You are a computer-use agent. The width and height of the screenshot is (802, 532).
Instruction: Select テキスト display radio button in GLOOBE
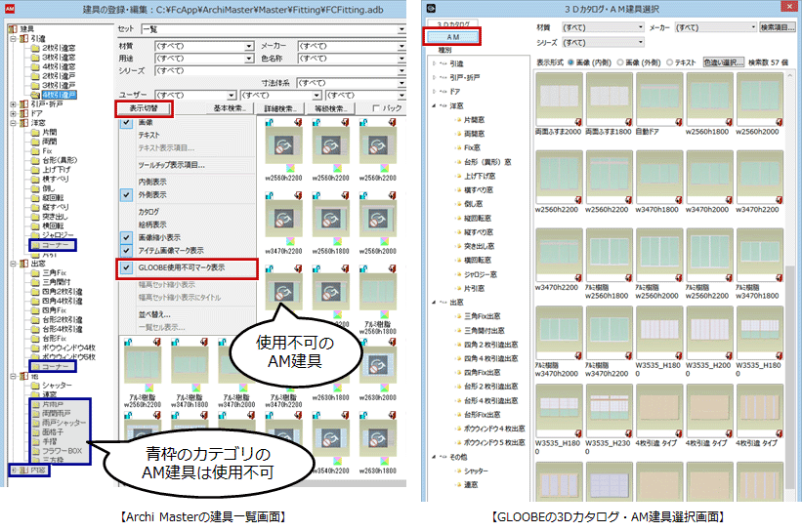click(669, 62)
